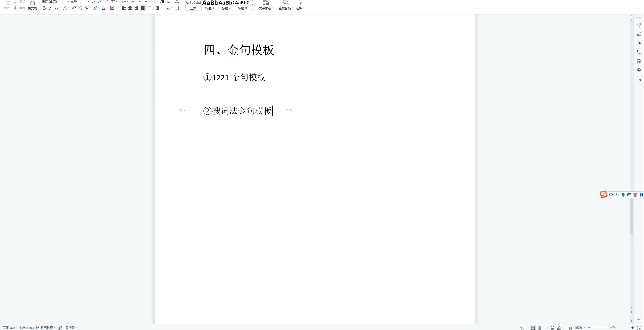Apply distributed alignment
Image resolution: width=644 pixels, height=330 pixels.
149,8
